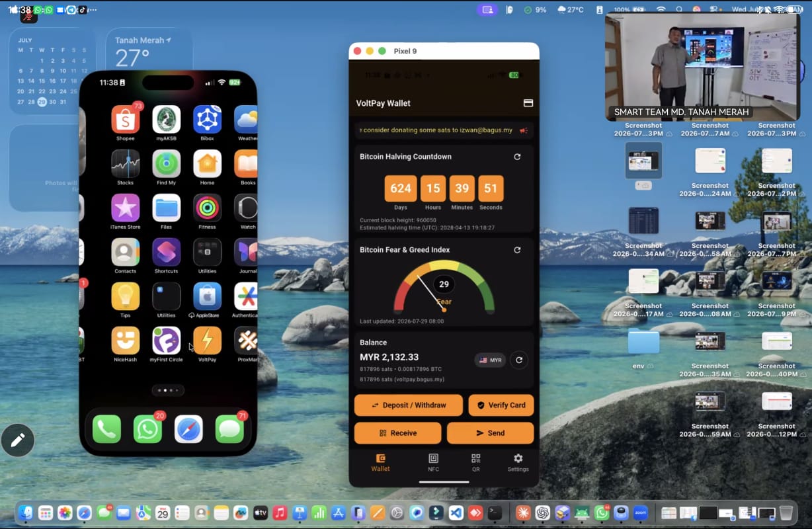Click the 27°C weather menu bar item
The height and width of the screenshot is (529, 812).
click(571, 10)
